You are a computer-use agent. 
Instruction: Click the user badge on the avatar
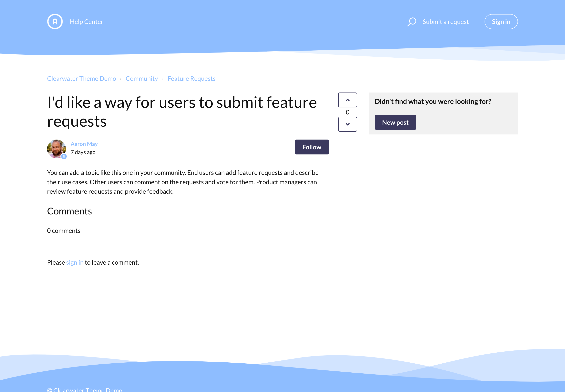(64, 156)
